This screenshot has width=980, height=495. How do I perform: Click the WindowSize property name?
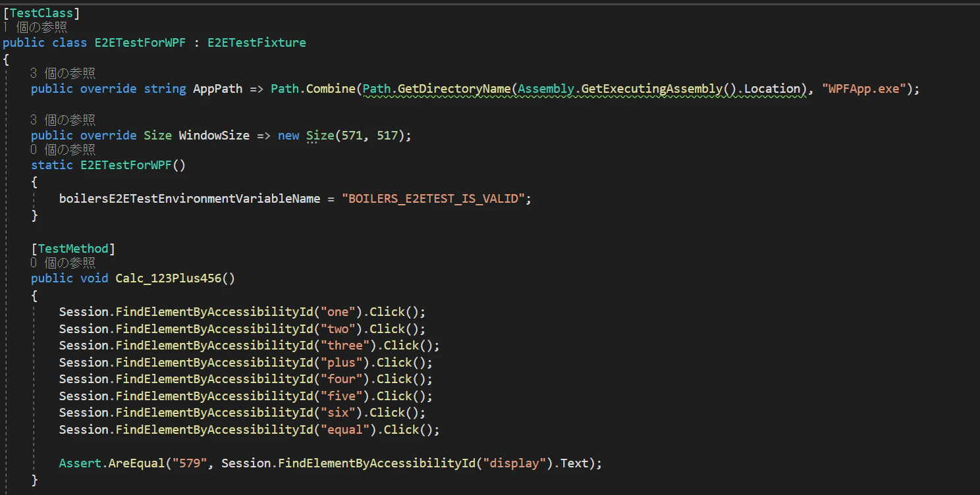(x=214, y=136)
